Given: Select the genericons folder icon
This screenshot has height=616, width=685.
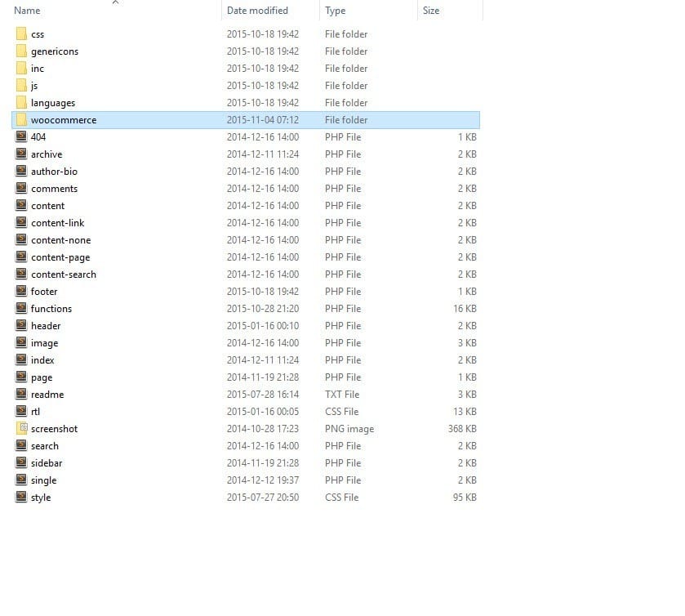Looking at the screenshot, I should (x=21, y=51).
